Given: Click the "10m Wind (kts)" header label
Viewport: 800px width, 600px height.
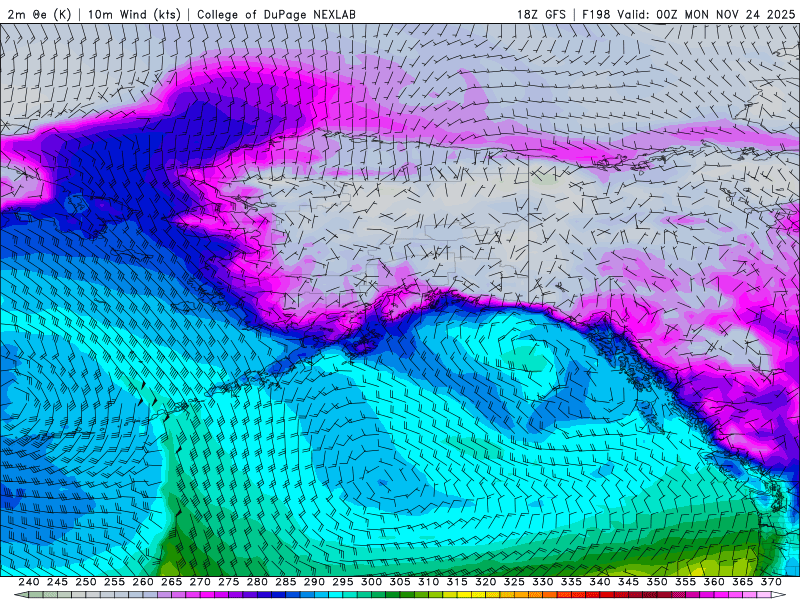Looking at the screenshot, I should [134, 14].
